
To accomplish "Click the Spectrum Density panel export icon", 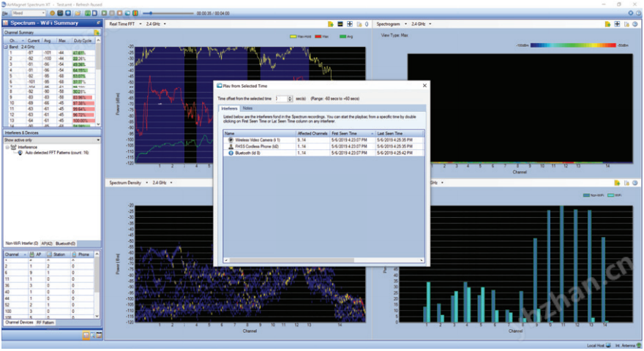I will [618, 182].
